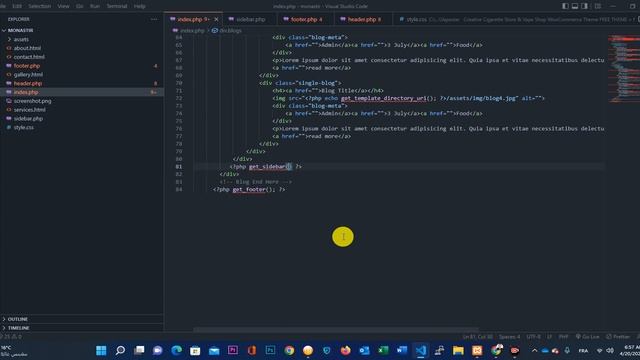Toggle the secondary side bar layout icon
640x360 pixels.
(584, 6)
